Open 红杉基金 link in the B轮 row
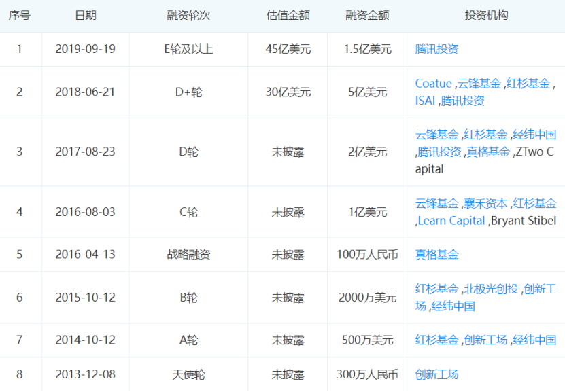 (x=436, y=289)
